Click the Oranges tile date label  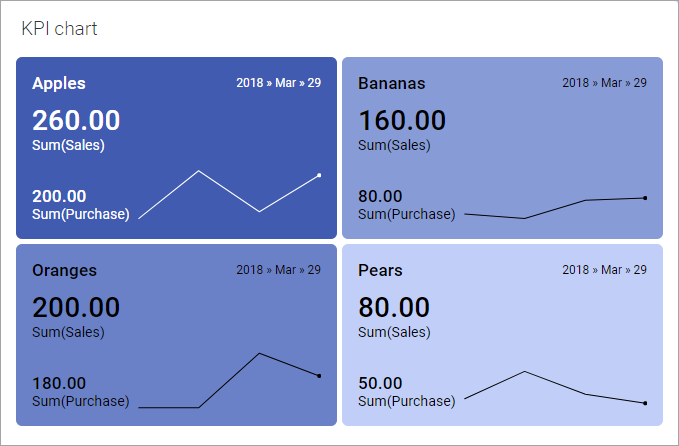coord(278,270)
